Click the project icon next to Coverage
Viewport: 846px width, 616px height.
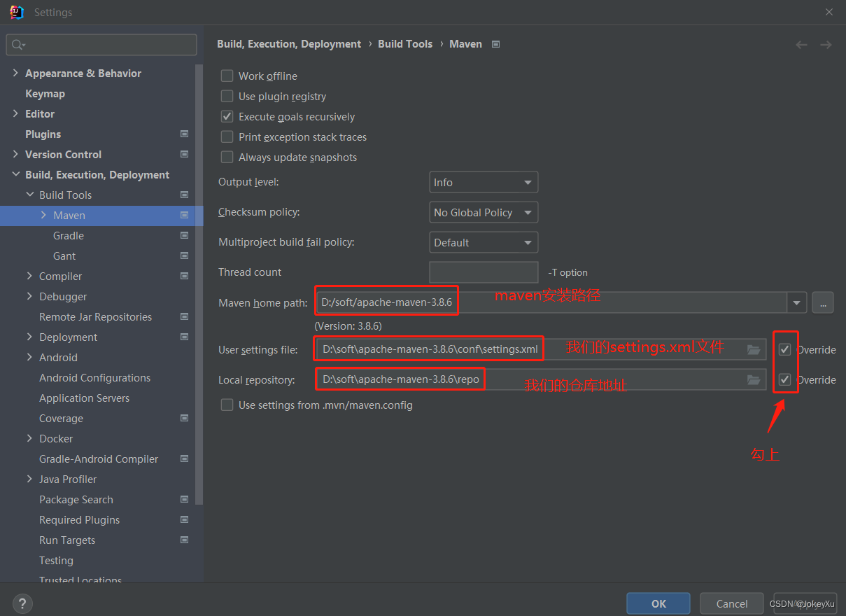point(185,418)
